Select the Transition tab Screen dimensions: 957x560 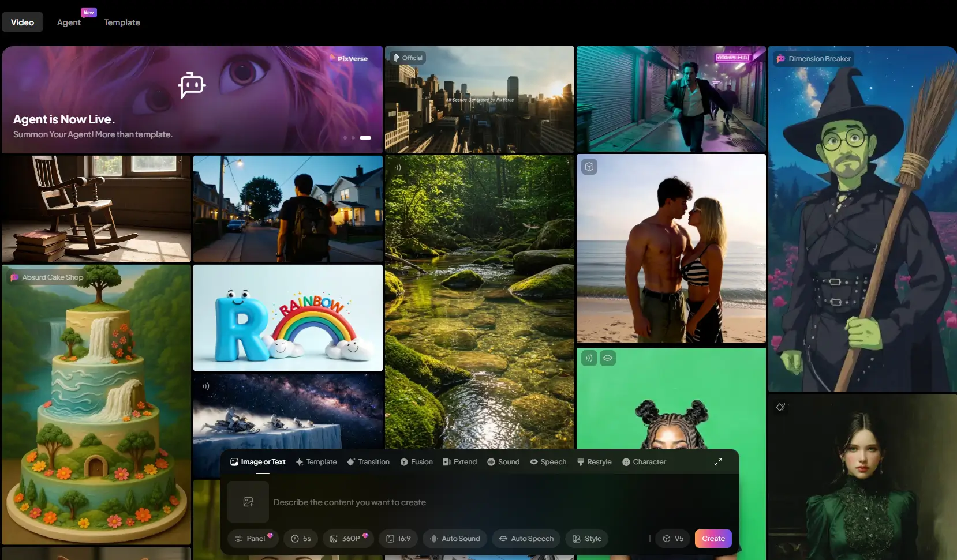[368, 462]
